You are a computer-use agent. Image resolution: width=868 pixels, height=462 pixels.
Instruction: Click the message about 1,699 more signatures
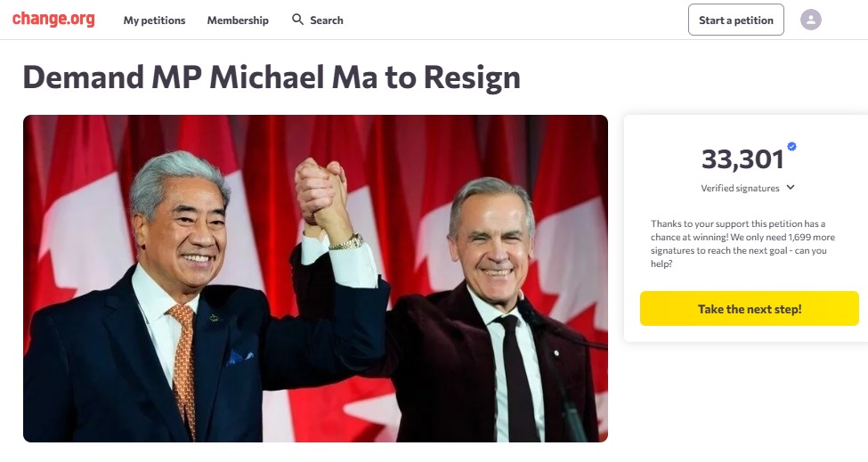[738, 244]
